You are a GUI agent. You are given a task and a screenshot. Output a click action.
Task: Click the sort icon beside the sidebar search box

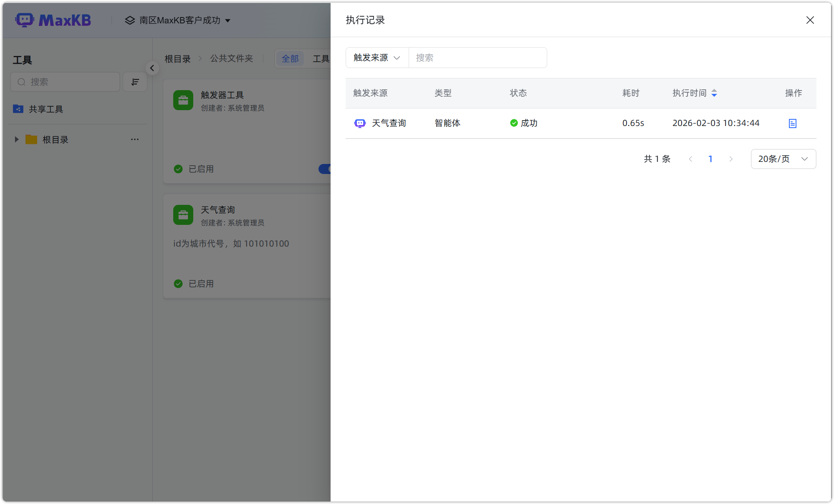click(135, 82)
